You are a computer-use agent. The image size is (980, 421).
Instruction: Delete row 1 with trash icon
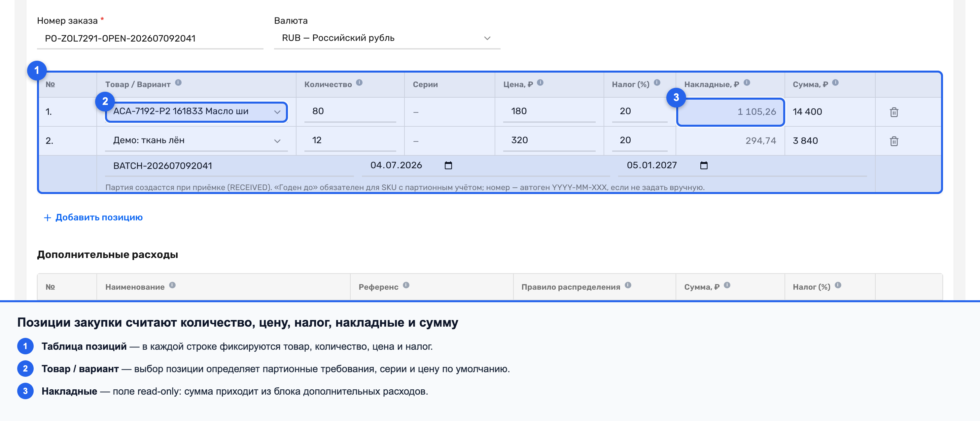[x=894, y=112]
